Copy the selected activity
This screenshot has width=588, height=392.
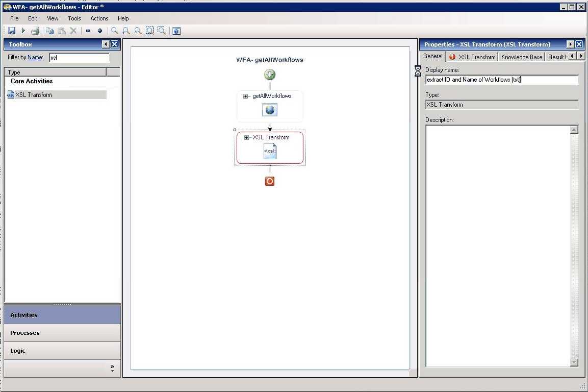[49, 31]
